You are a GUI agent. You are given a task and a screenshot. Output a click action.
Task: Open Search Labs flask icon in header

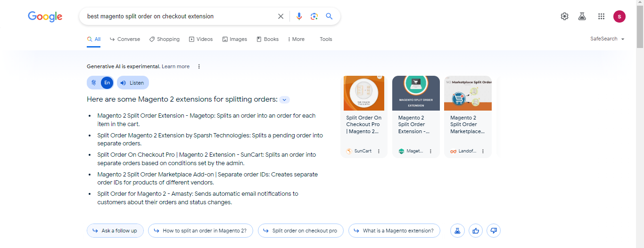582,16
